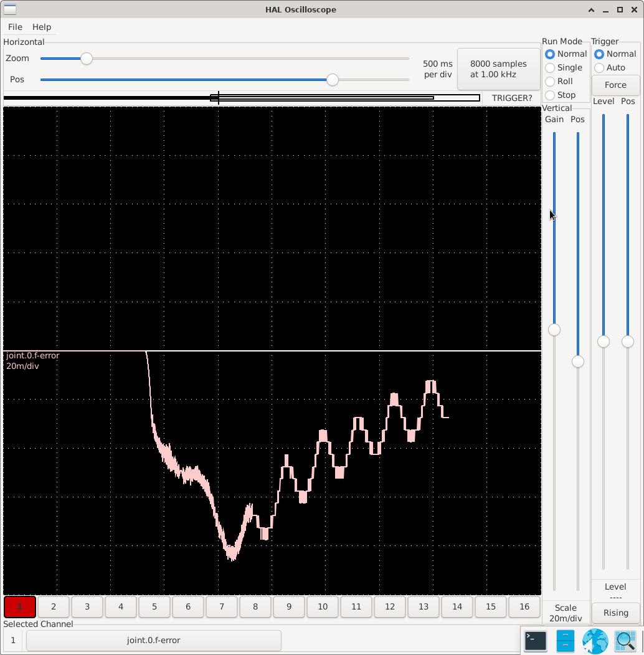Toggle the Rising trigger edge button
Screen dimensions: 644x655
(615, 613)
